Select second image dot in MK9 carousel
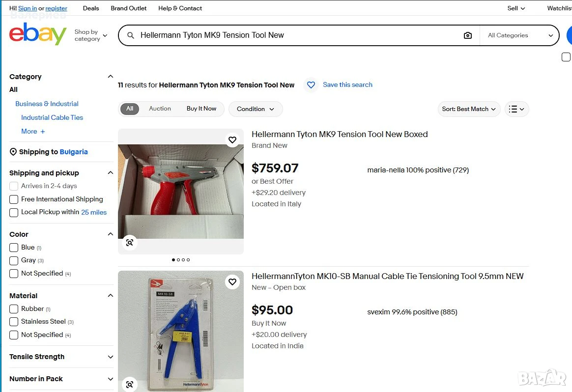572x392 pixels. tap(178, 260)
